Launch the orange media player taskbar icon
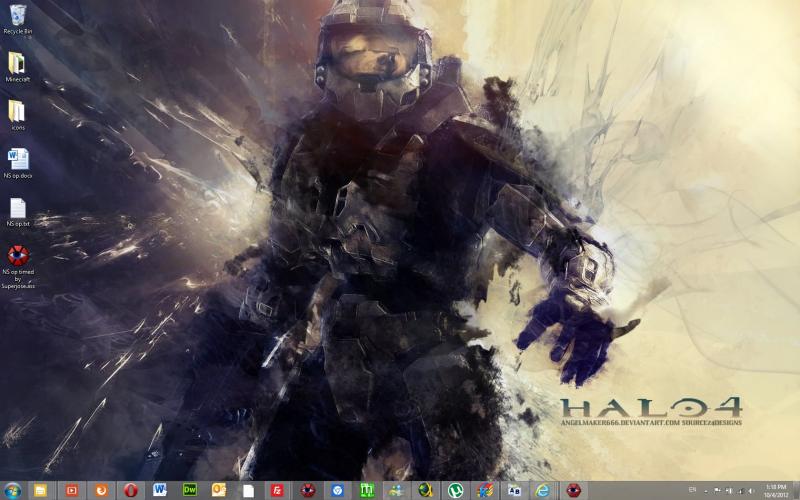 tap(71, 491)
